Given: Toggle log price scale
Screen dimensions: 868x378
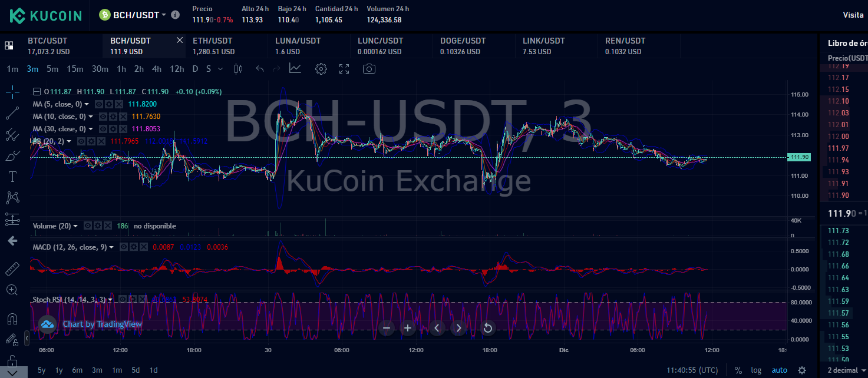Looking at the screenshot, I should (x=756, y=370).
